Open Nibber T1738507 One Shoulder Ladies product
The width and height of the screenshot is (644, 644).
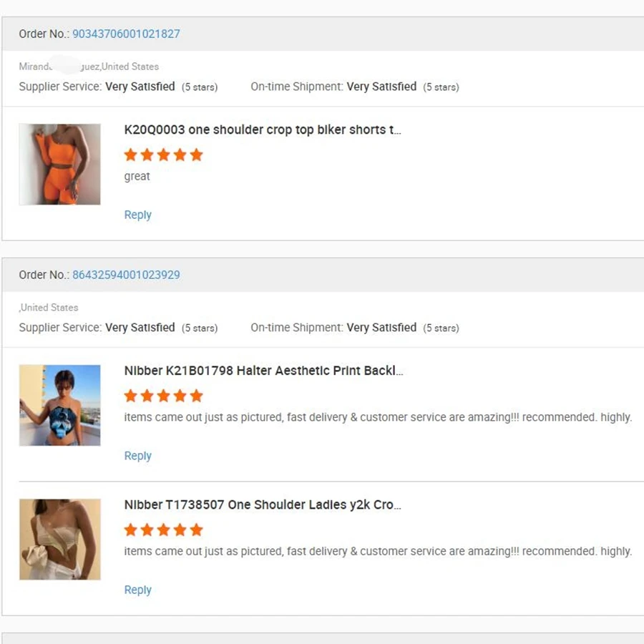tap(263, 504)
